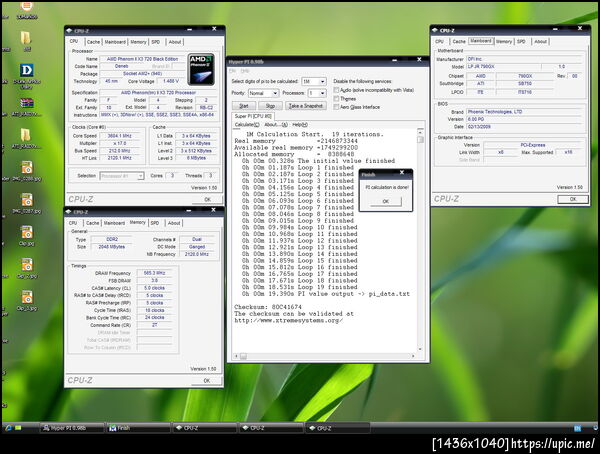
Task: Click the Take a Snapshot button
Action: (305, 106)
